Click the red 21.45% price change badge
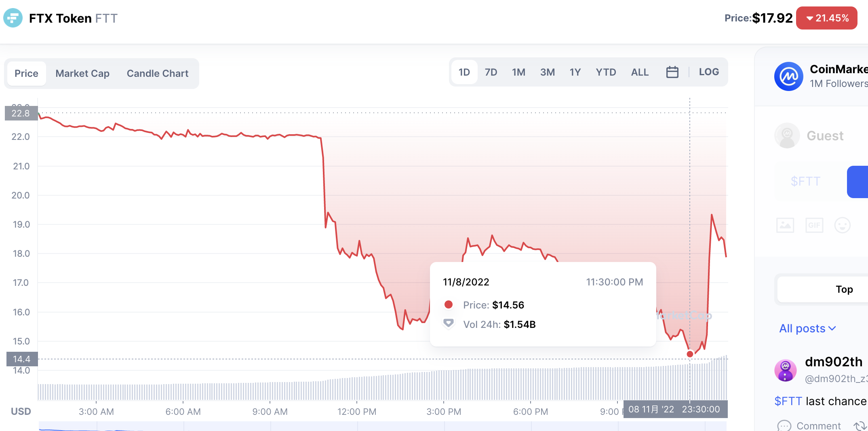The image size is (868, 431). (x=826, y=18)
